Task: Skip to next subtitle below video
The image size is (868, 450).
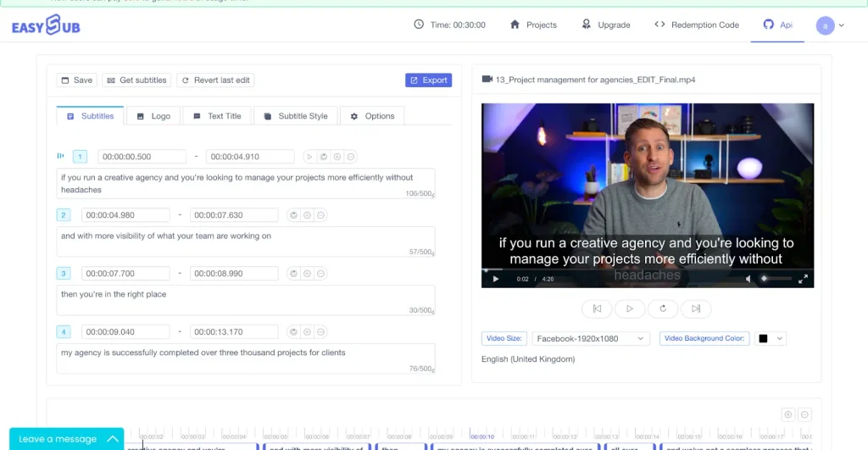Action: click(696, 309)
